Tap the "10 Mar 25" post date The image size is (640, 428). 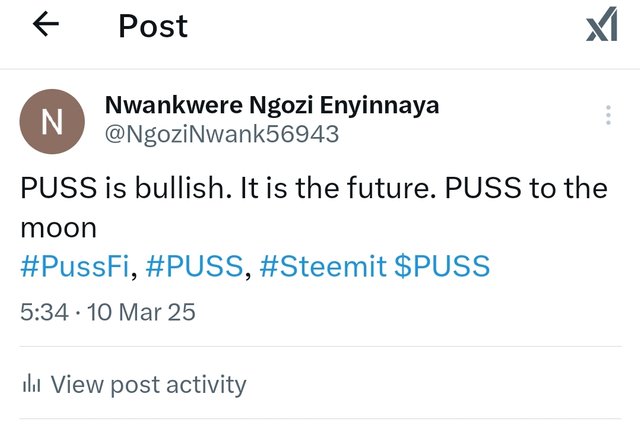(x=141, y=312)
